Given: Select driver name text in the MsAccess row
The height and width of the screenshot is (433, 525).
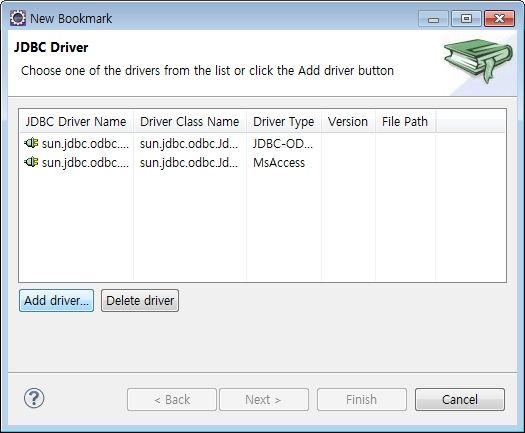Looking at the screenshot, I should 85,163.
